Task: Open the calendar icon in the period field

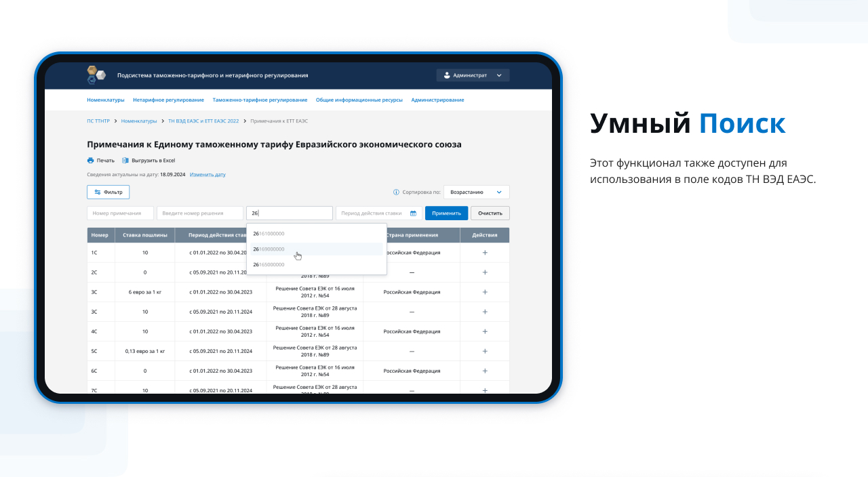Action: click(413, 213)
